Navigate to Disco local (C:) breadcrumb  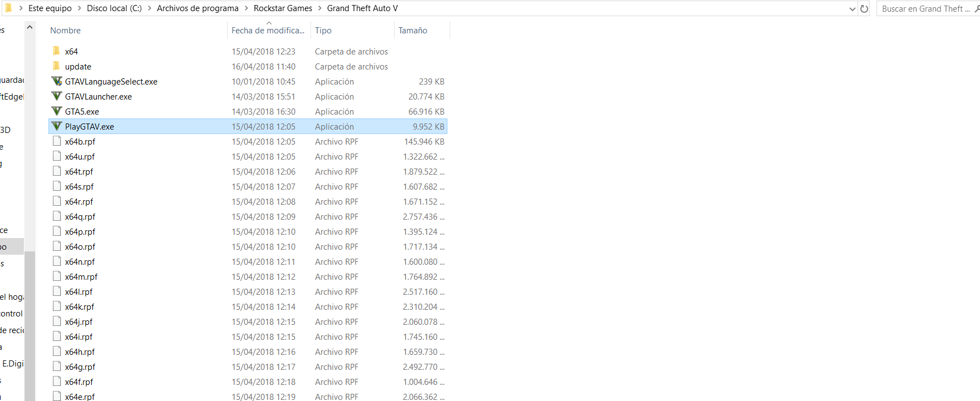(114, 8)
